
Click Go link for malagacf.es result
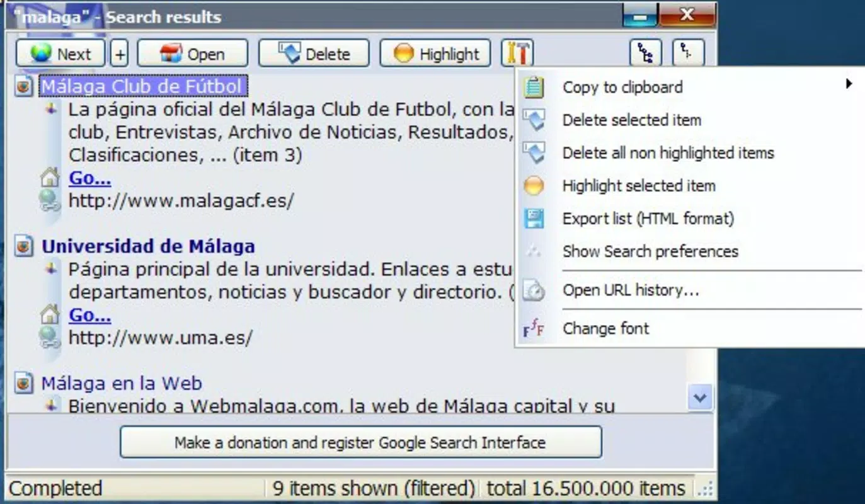(90, 178)
